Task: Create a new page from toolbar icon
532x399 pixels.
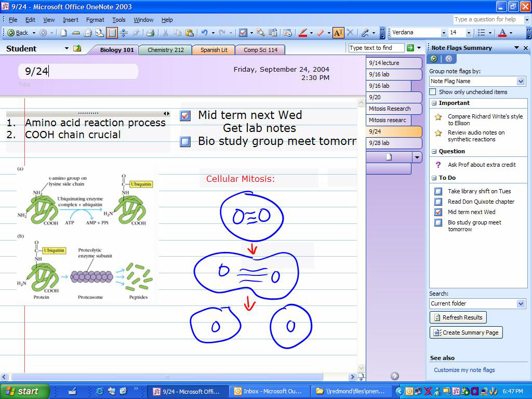Action: pos(63,33)
